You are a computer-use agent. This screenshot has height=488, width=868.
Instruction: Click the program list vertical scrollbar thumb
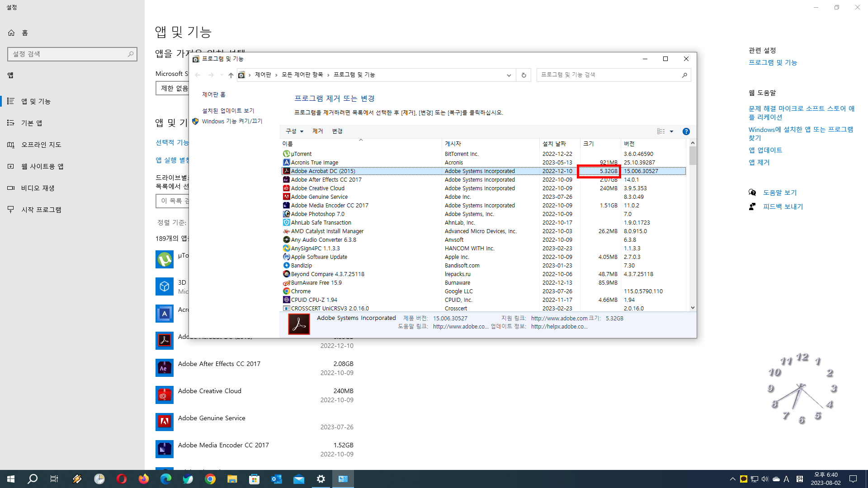pyautogui.click(x=693, y=155)
